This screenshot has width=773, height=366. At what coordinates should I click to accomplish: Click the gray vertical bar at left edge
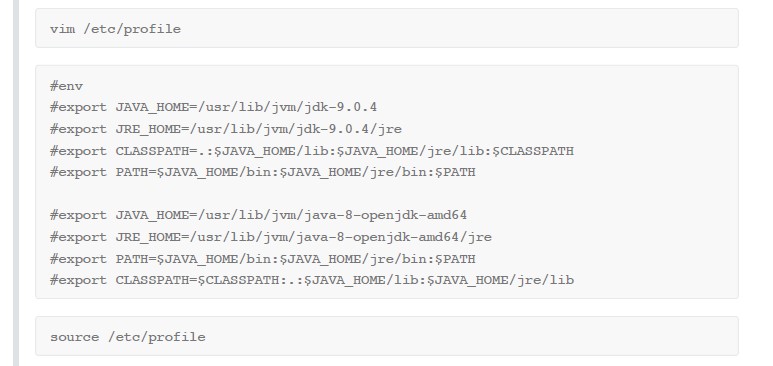(x=16, y=183)
